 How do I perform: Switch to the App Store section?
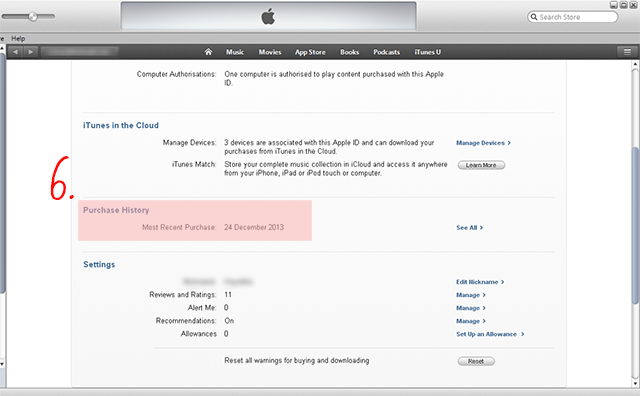tap(310, 52)
